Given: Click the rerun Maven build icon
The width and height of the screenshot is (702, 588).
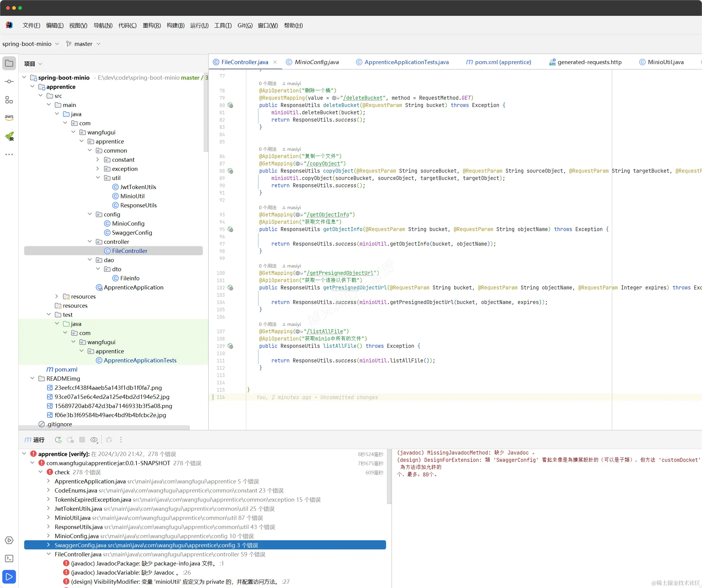Looking at the screenshot, I should click(x=58, y=440).
